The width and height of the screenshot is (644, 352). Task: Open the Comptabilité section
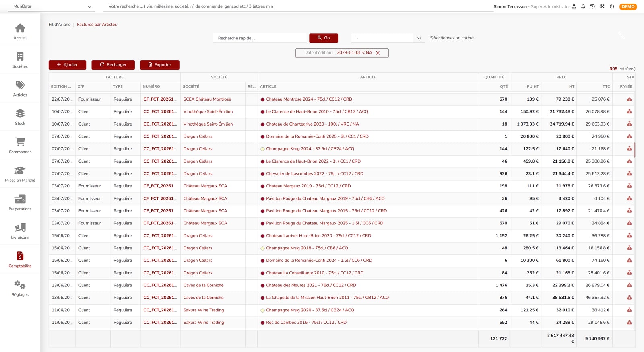coord(20,260)
